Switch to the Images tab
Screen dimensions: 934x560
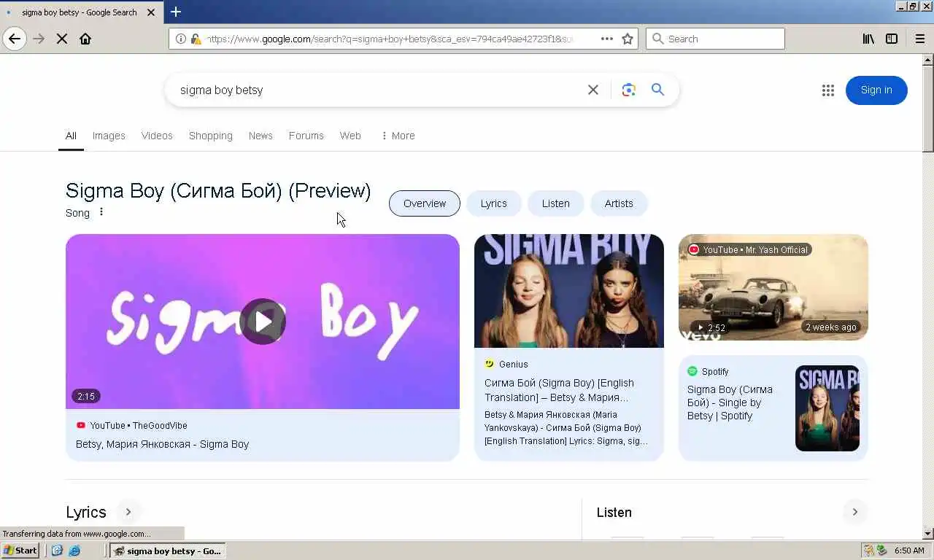[x=109, y=136]
